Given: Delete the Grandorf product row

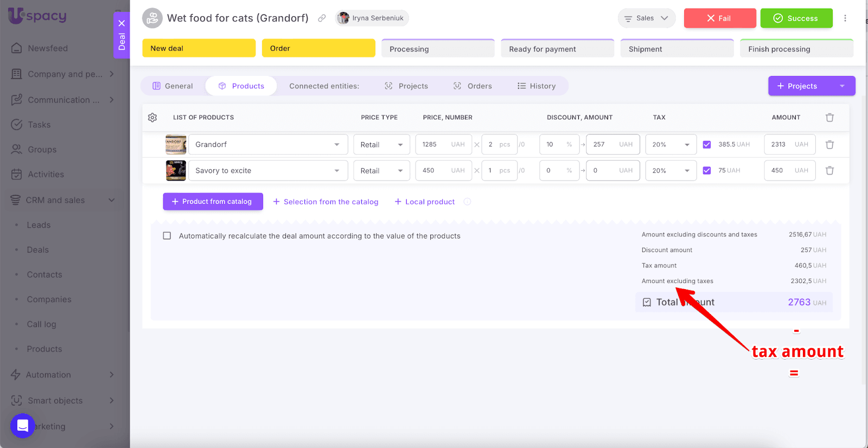Looking at the screenshot, I should tap(829, 145).
